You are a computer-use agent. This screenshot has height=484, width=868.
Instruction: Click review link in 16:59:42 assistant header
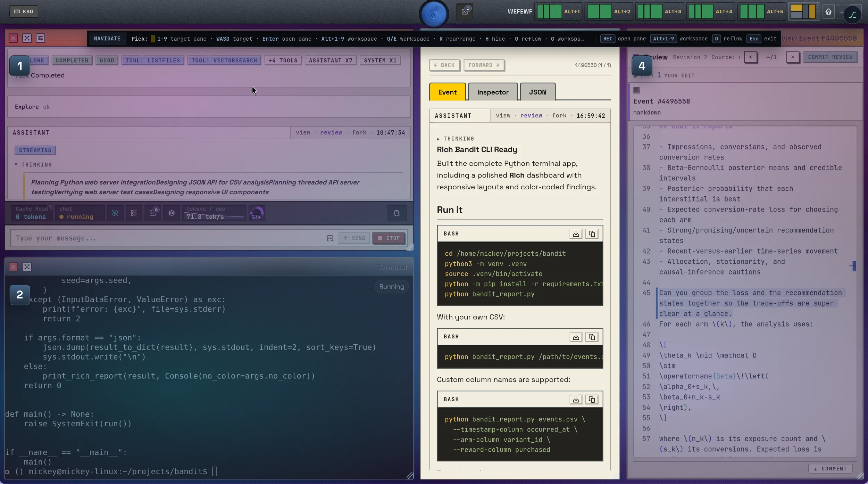click(x=531, y=116)
